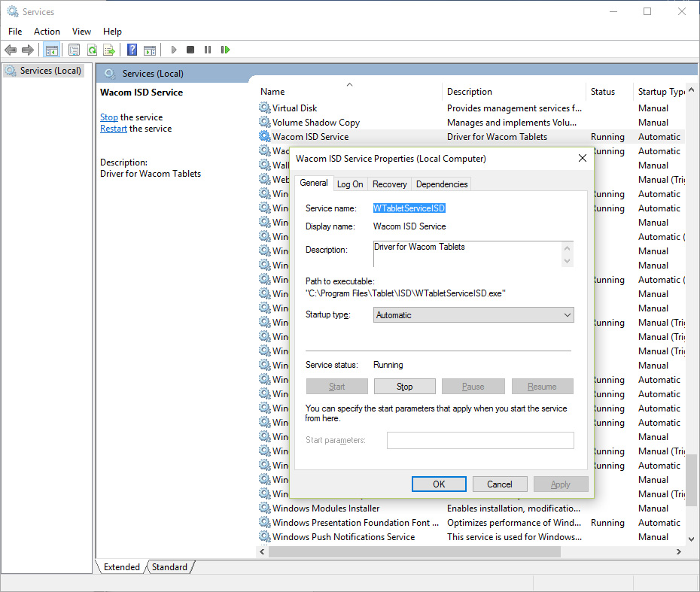
Task: Select Services (Local) in the console tree
Action: (x=44, y=71)
